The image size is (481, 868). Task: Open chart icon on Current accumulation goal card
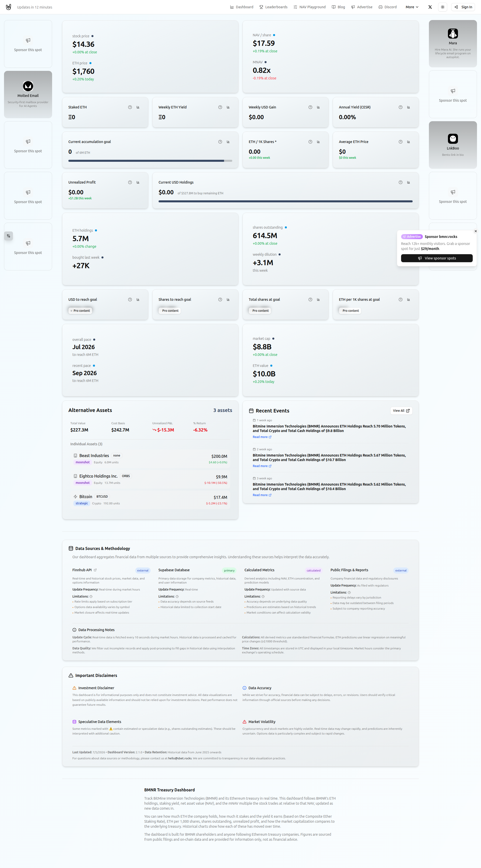[228, 142]
